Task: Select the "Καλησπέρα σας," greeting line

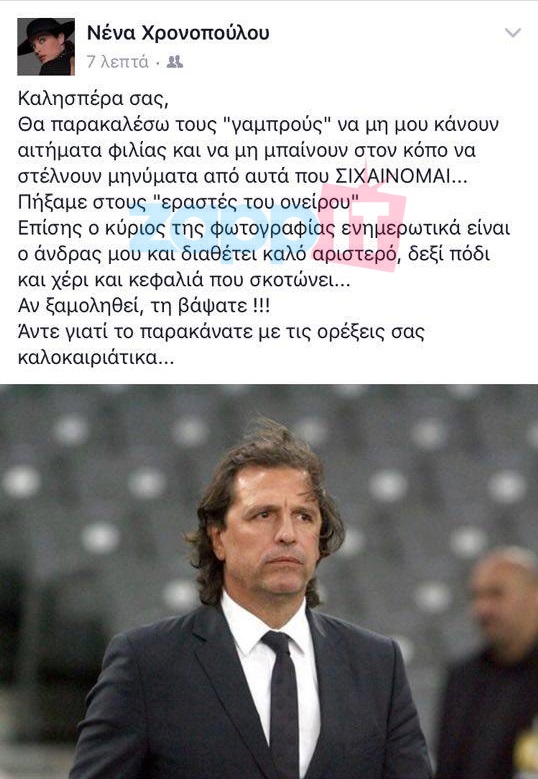Action: (93, 98)
